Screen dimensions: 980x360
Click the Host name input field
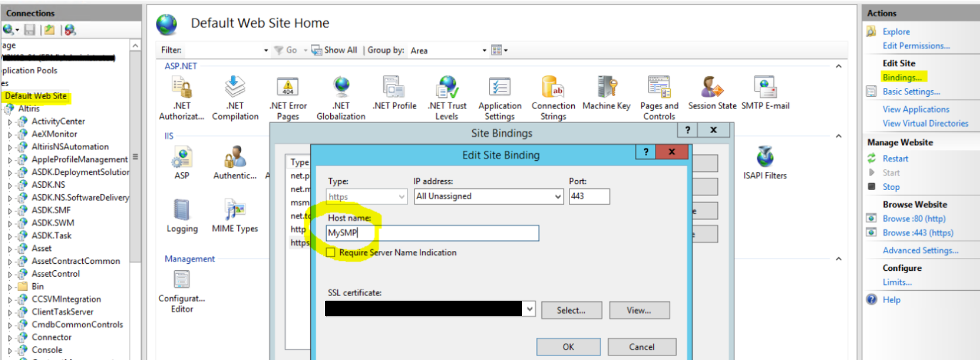click(x=432, y=233)
